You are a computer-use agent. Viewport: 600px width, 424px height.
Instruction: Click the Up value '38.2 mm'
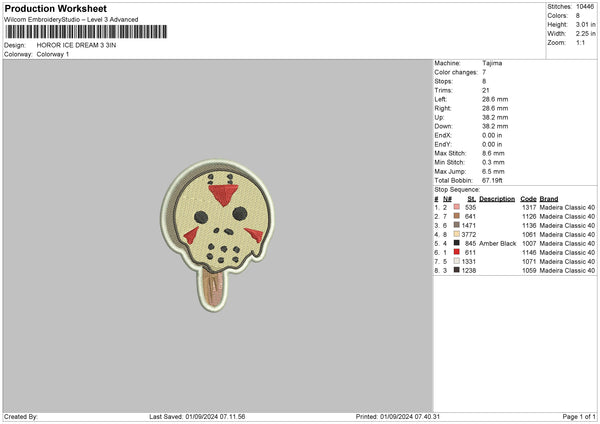point(495,117)
